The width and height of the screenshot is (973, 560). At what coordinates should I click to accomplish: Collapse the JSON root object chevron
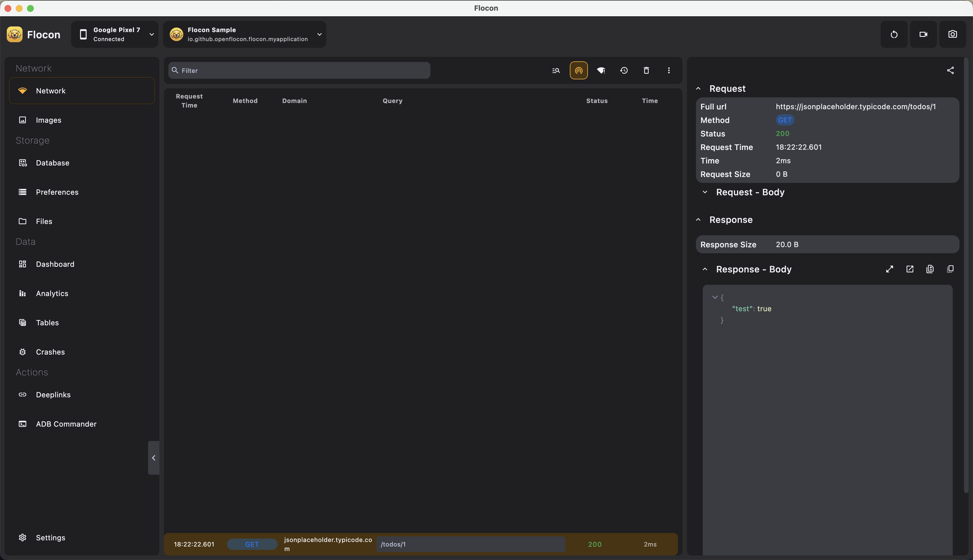pos(715,297)
